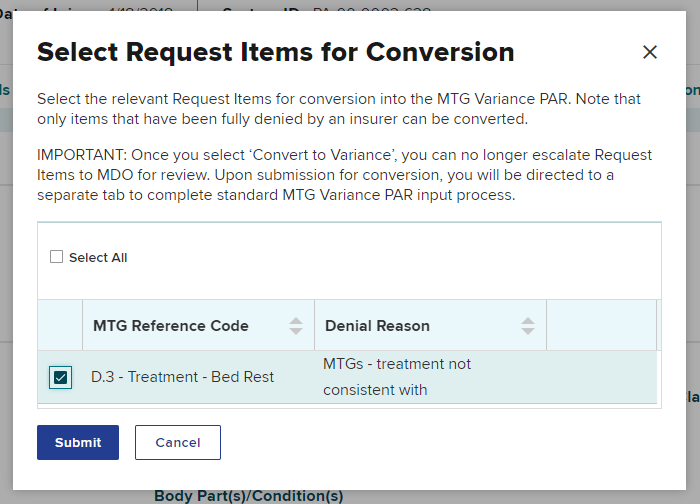Click the blank third column header

[x=600, y=326]
